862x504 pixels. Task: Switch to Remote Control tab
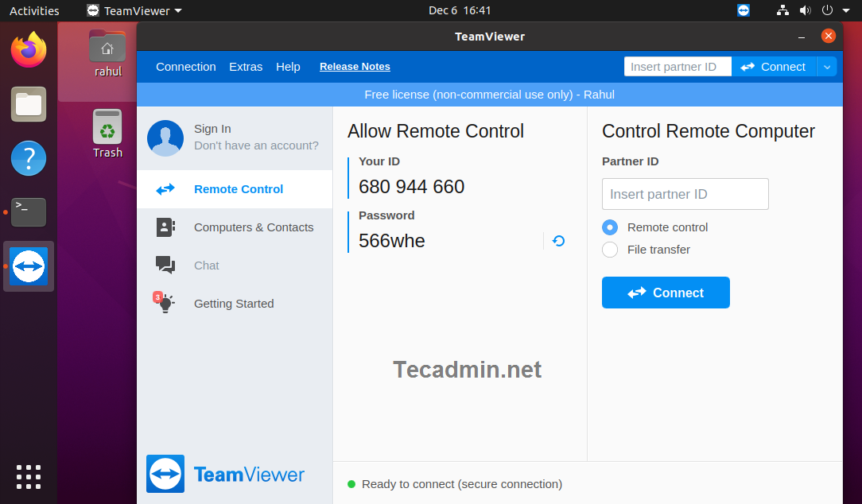pyautogui.click(x=235, y=189)
